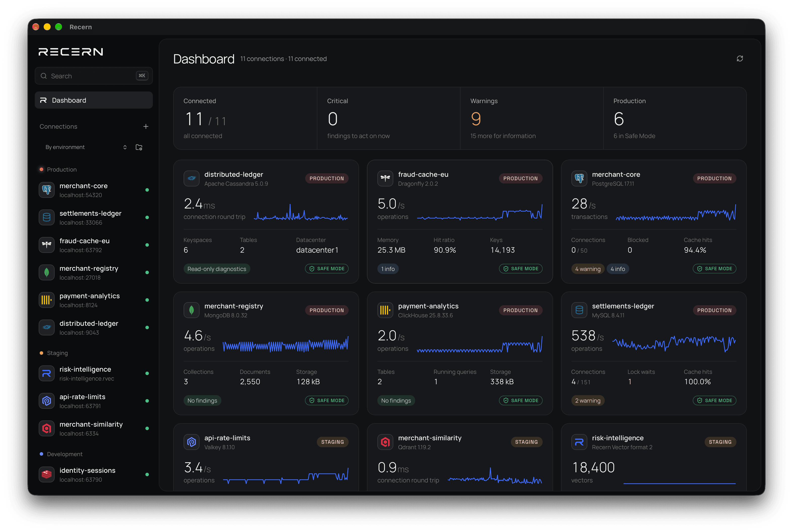Viewport: 793px width, 532px height.
Task: Click the Qdrant icon for merchant-similarity in sidebar
Action: 47,429
